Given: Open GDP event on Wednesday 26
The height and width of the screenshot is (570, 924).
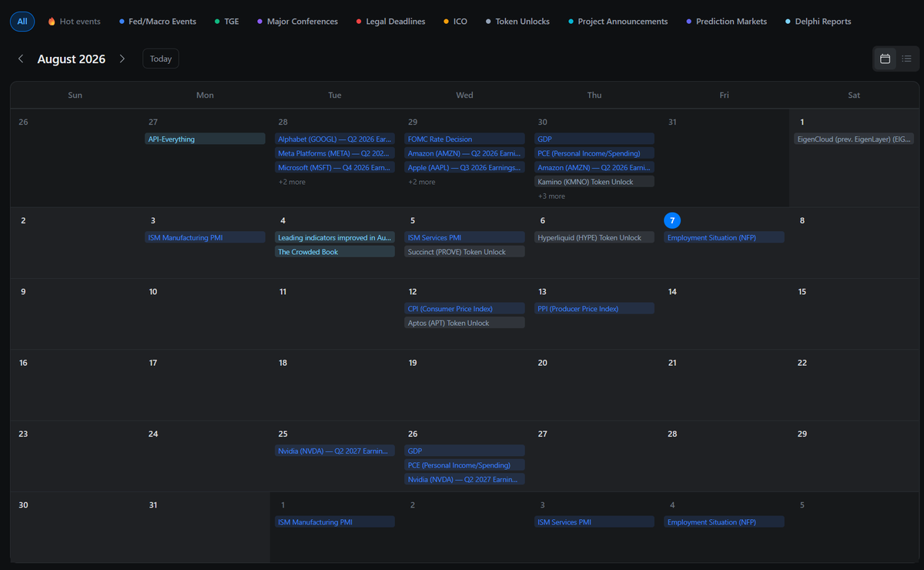Looking at the screenshot, I should tap(464, 451).
